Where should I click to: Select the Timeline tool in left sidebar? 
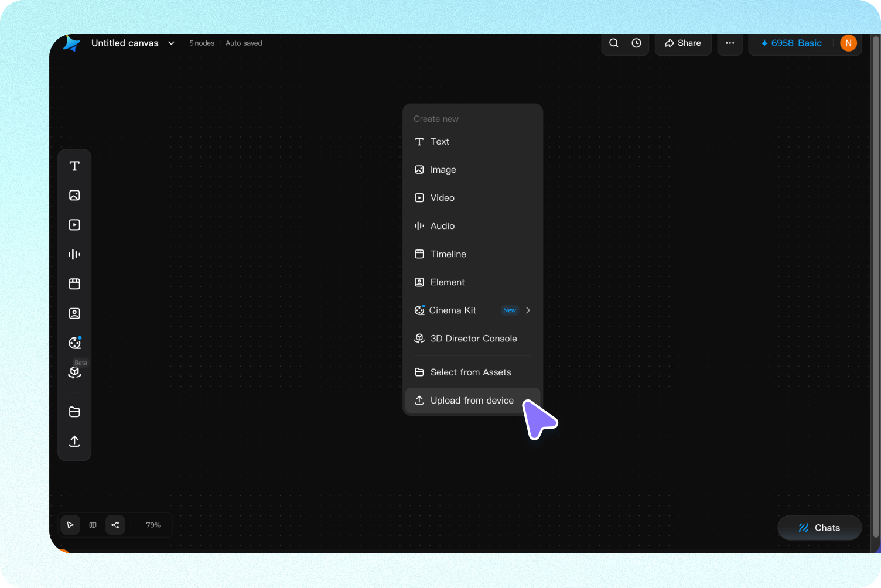74,284
